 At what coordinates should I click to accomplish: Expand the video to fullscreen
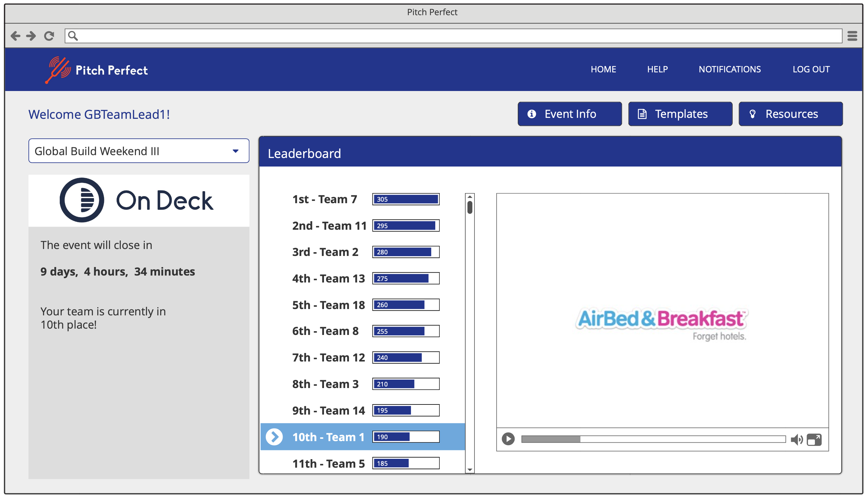coord(814,440)
